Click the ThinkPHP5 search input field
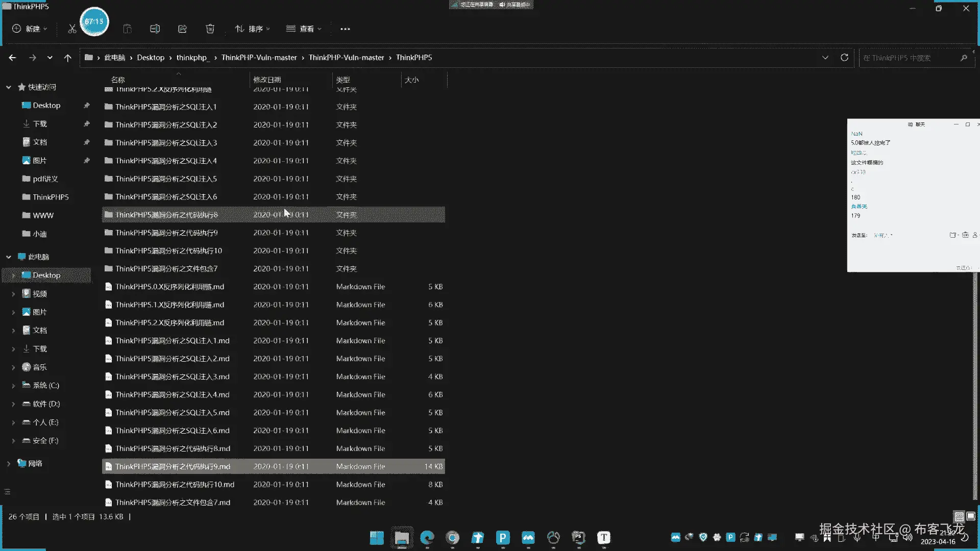The image size is (980, 551). click(909, 58)
